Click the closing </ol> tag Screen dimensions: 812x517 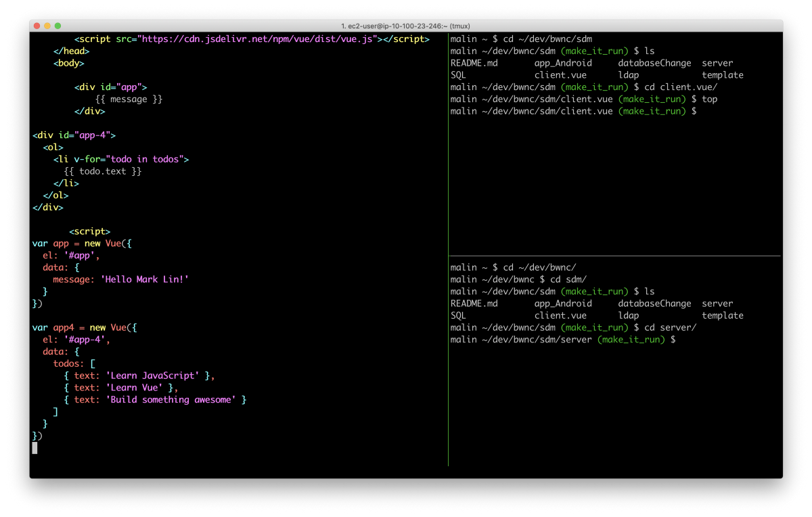pyautogui.click(x=55, y=195)
